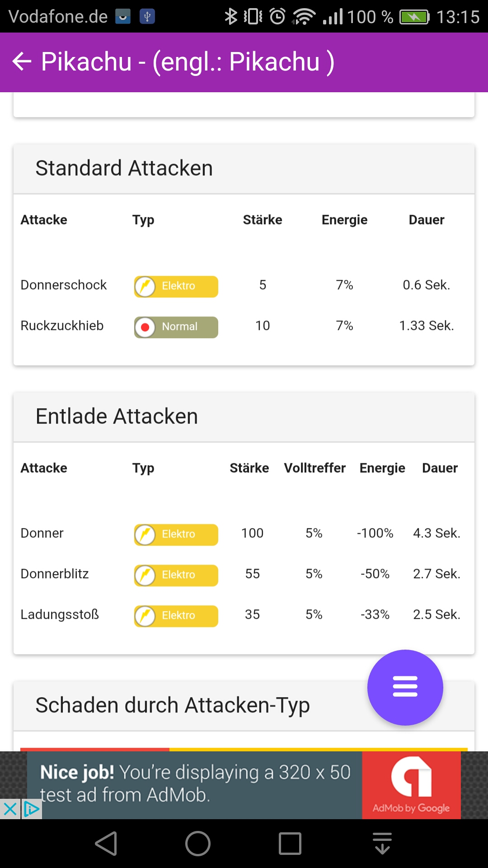Tap the Elektro type badge for Donnerschock
The width and height of the screenshot is (488, 868).
click(x=176, y=286)
